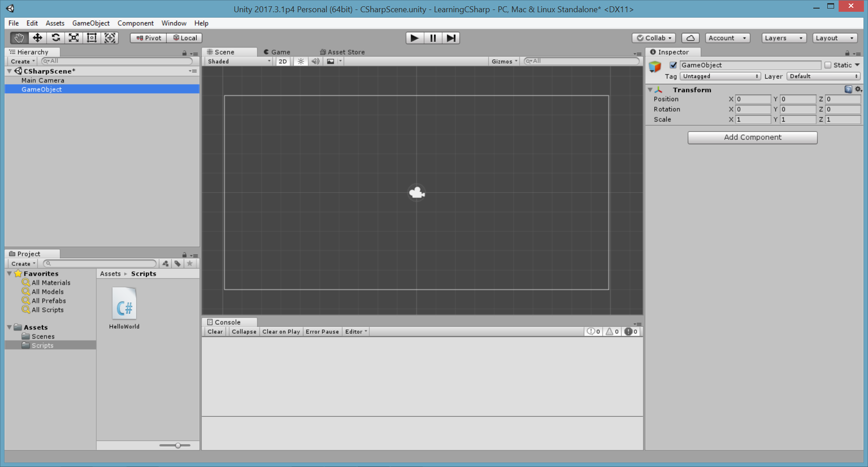Open Transform settings gear menu

point(858,90)
